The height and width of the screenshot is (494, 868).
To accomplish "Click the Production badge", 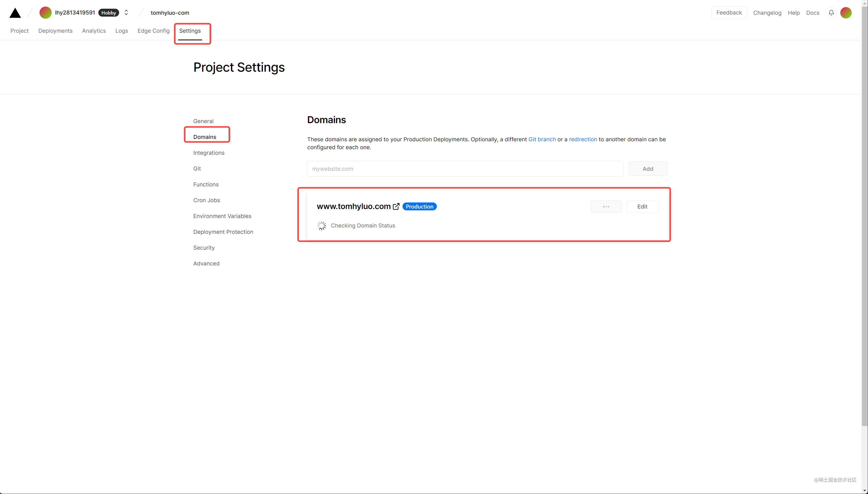I will tap(419, 206).
